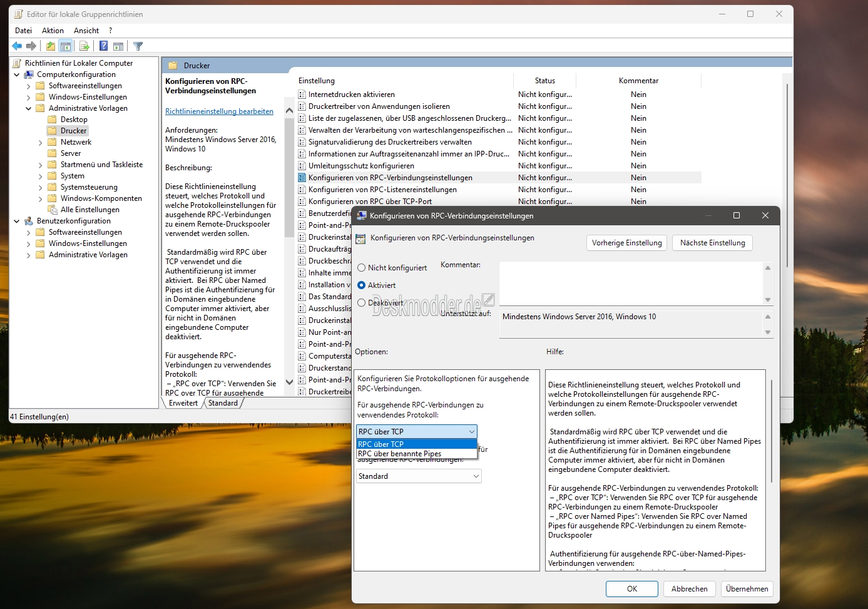Viewport: 868px width, 609px height.
Task: Toggle the show/hide console tree icon
Action: coord(66,46)
